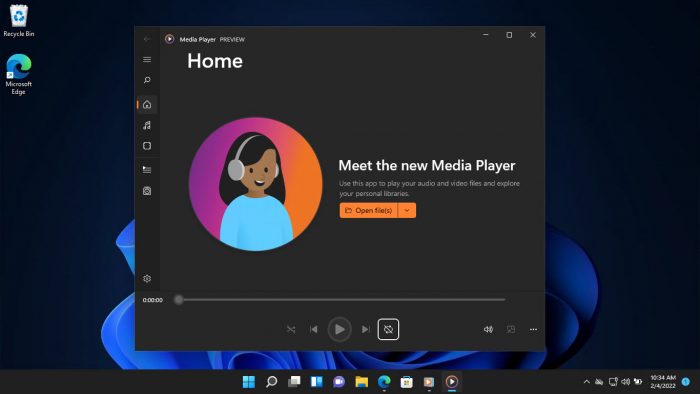Open taskbar Search
Screen dimensions: 700x394
271,382
